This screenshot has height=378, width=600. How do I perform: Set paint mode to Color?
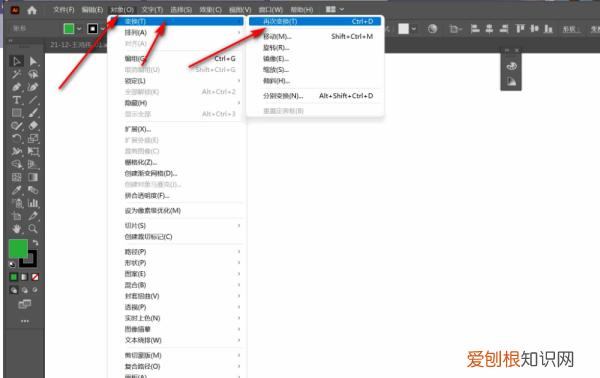[14, 277]
